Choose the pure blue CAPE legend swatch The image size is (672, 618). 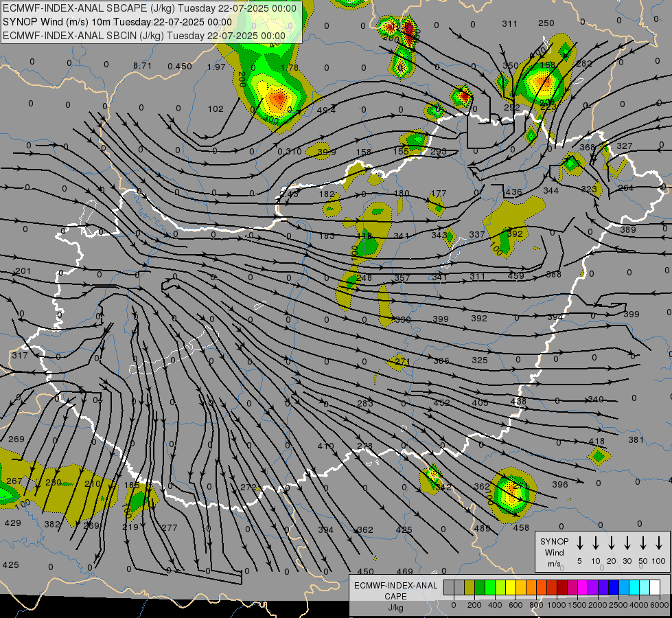613,588
